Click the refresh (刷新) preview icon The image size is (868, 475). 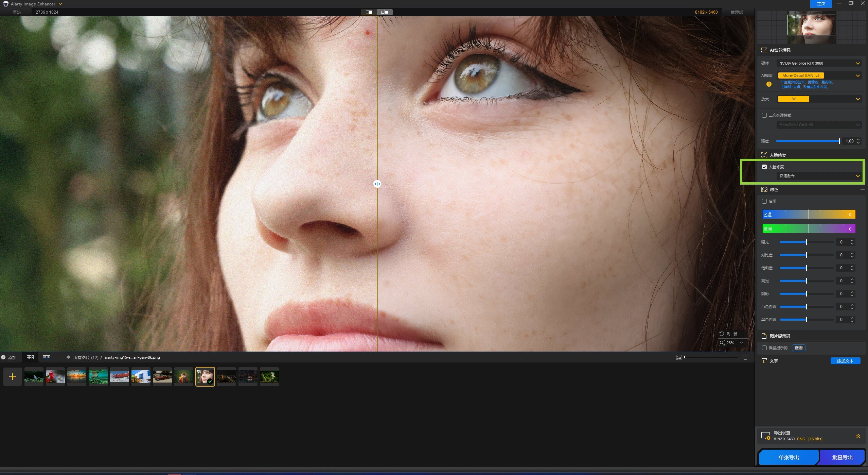tap(722, 334)
